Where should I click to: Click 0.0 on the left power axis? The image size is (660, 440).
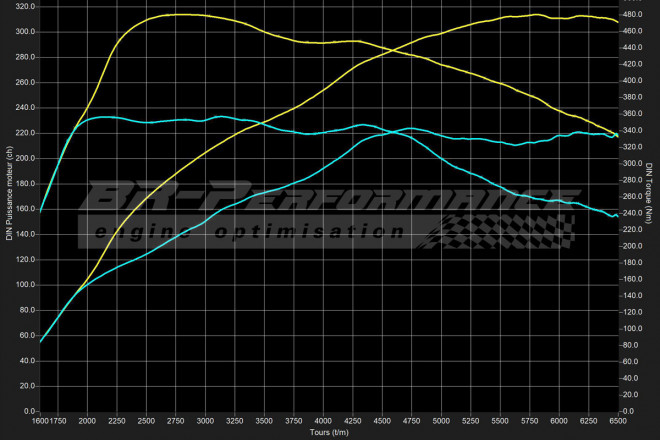27,410
